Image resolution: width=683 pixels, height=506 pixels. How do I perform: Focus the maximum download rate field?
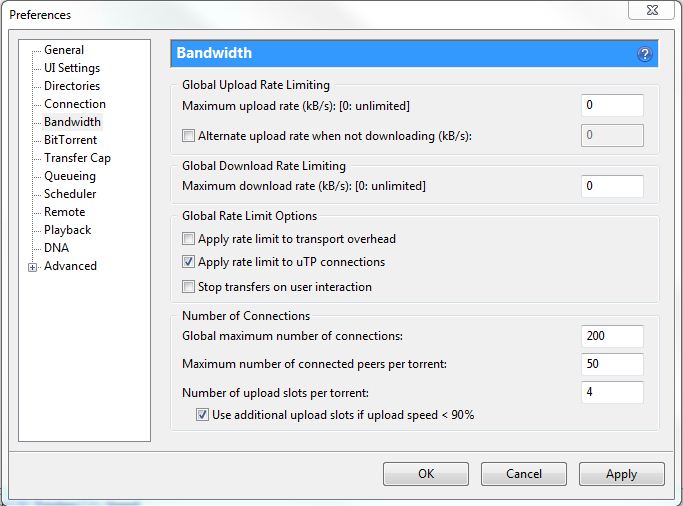612,186
